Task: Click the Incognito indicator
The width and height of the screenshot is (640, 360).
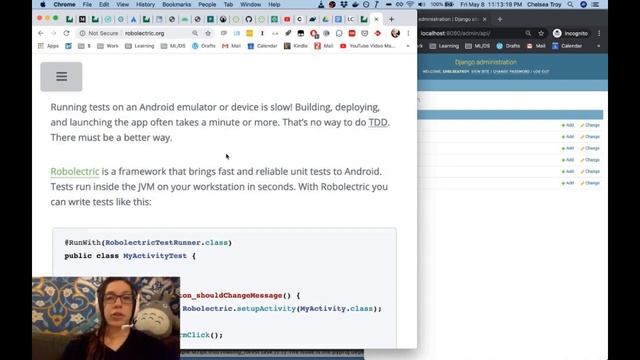Action: pyautogui.click(x=571, y=33)
